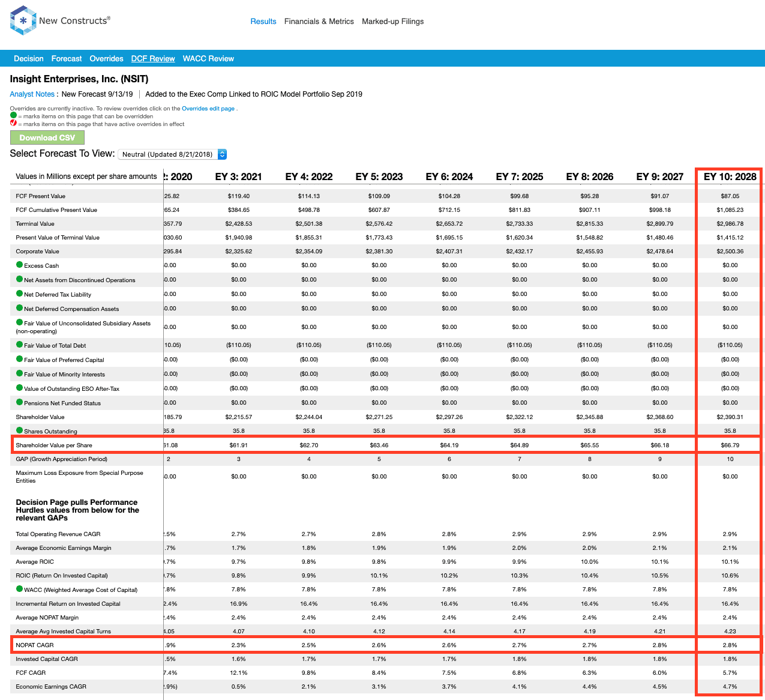Click the Incremental Return on Invested Capital label

click(68, 604)
